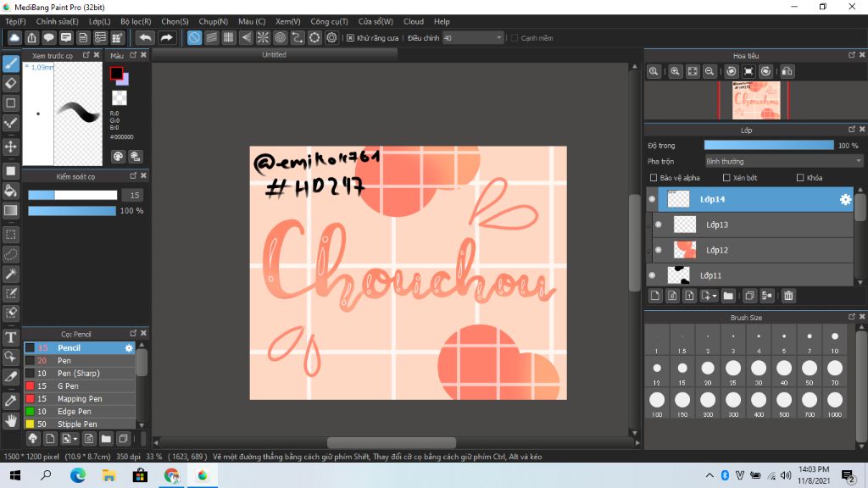This screenshot has height=488, width=868.
Task: Pick the Lasso selection tool
Action: 11,254
